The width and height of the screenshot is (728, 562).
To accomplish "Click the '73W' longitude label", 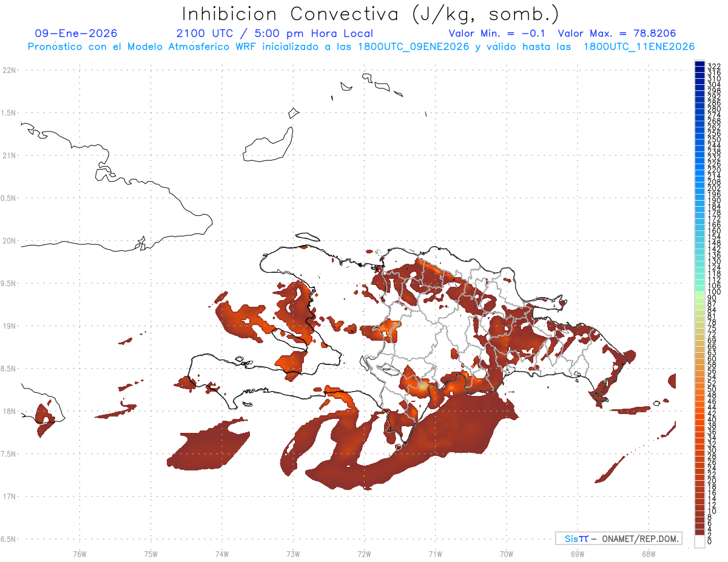I will click(293, 554).
